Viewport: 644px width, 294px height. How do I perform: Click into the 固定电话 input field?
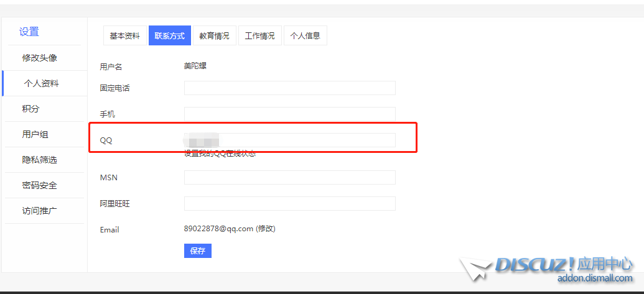289,88
